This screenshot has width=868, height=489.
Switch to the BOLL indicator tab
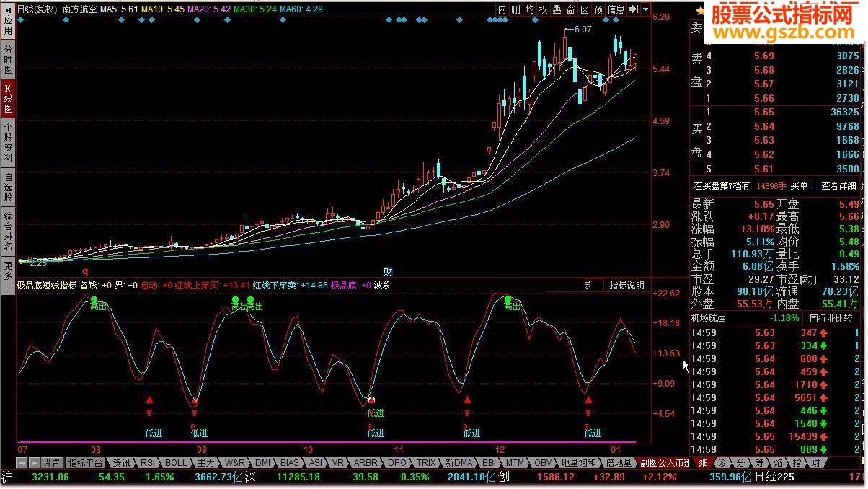coord(176,463)
